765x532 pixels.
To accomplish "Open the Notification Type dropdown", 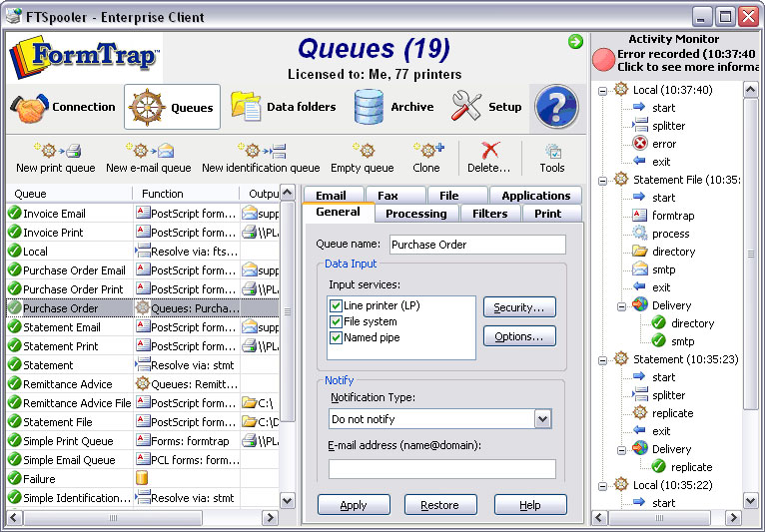I will (x=542, y=419).
